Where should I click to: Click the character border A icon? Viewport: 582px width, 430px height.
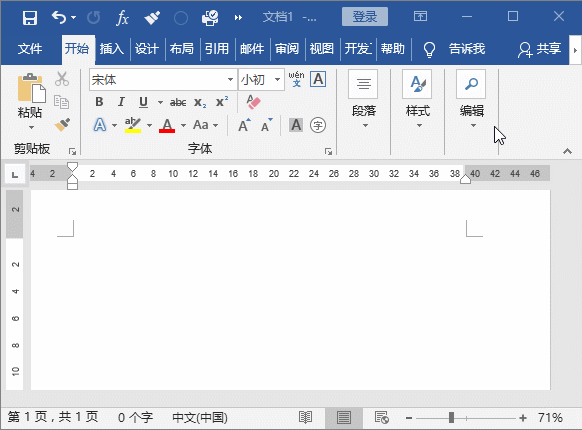pos(318,79)
